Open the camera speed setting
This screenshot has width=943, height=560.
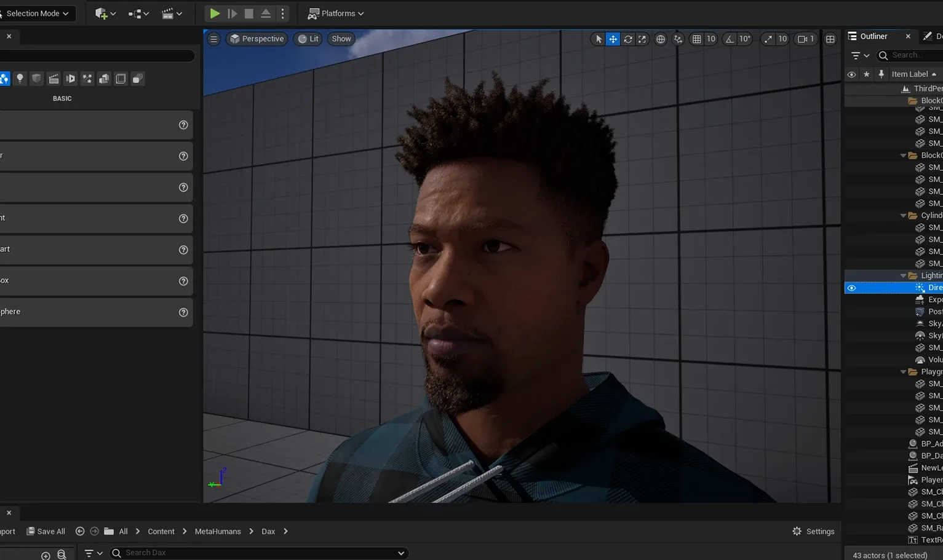pos(806,39)
